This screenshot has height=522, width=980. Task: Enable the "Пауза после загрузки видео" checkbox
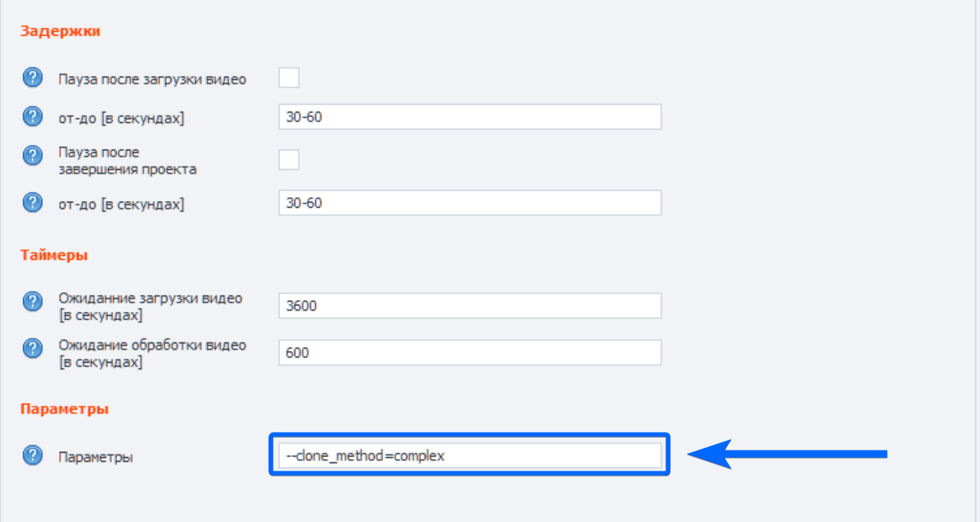pos(288,77)
